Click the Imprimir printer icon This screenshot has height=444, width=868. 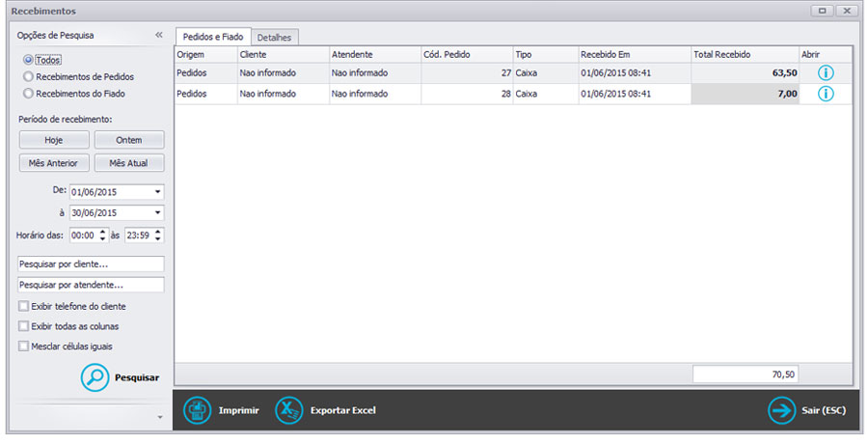[x=198, y=410]
